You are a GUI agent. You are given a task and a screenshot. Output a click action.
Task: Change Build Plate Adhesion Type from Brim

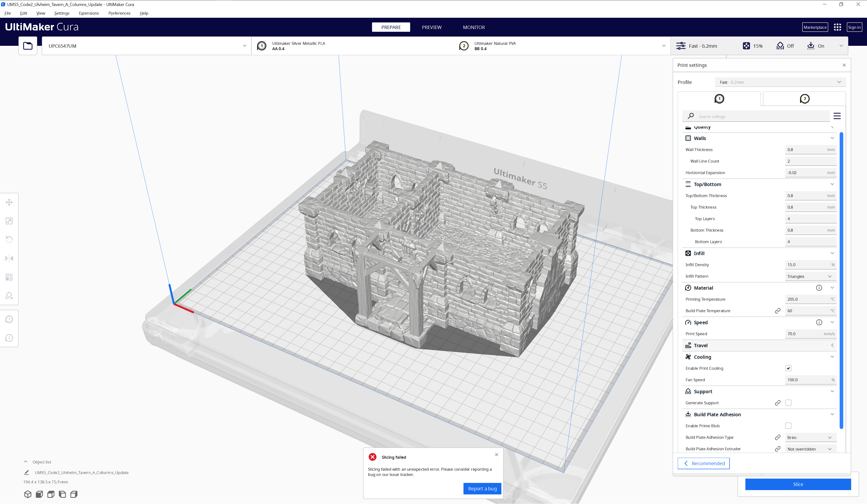coord(810,437)
